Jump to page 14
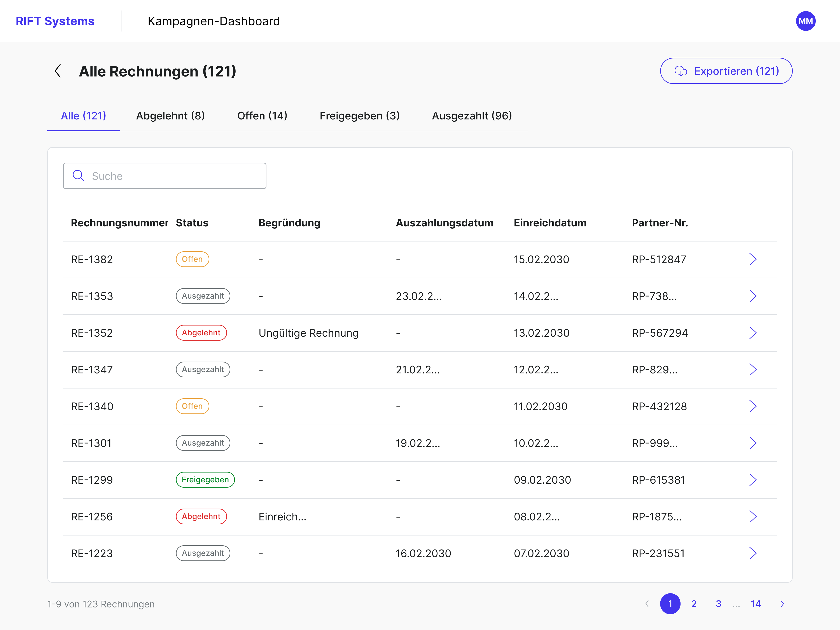 756,604
